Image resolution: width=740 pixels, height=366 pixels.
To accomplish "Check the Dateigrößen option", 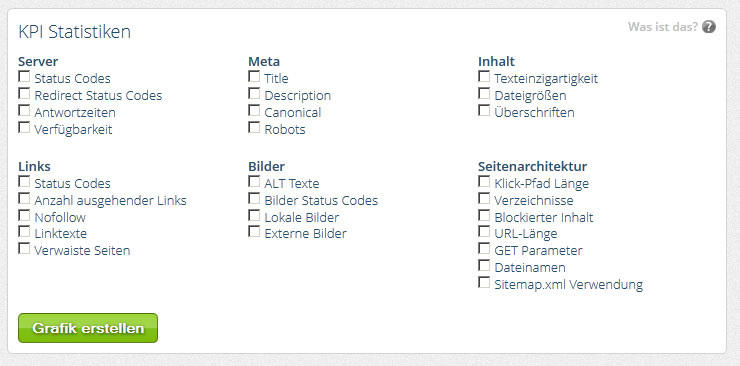I will (x=484, y=93).
